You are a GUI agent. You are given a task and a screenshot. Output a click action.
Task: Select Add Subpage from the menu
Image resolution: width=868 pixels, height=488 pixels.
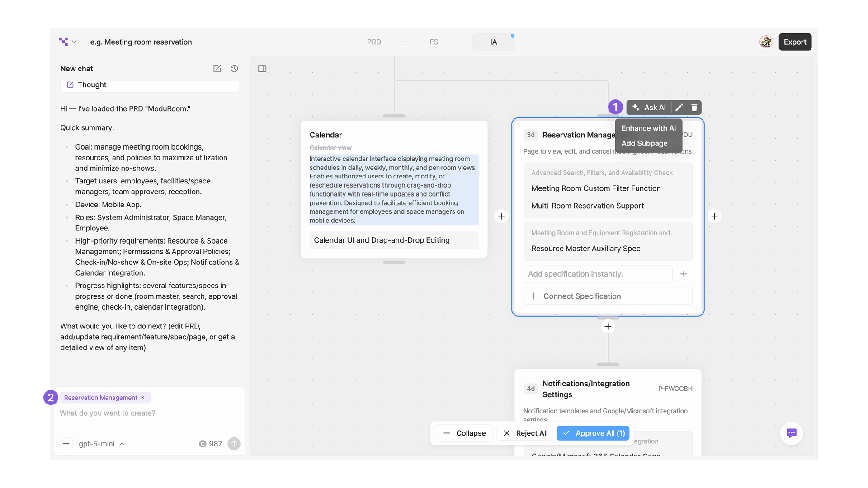click(644, 143)
